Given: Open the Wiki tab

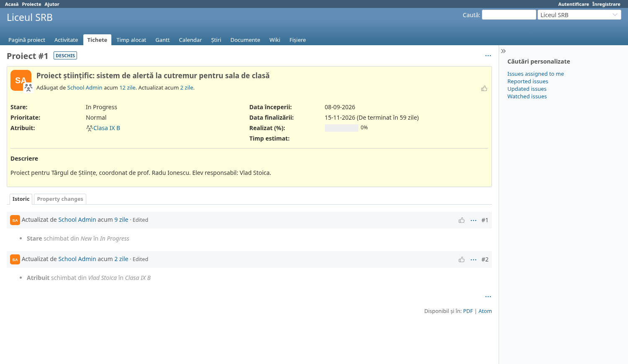Looking at the screenshot, I should (x=275, y=40).
